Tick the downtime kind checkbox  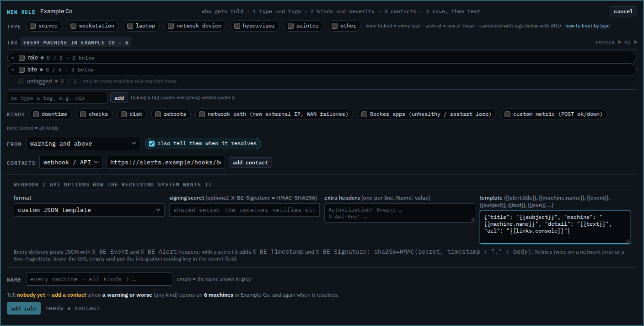(x=36, y=114)
